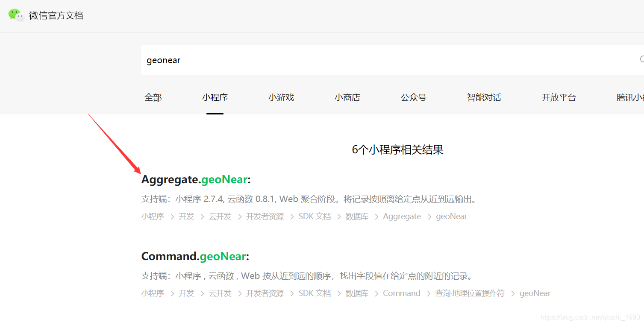
Task: Click 云开发 breadcrumb under Aggregate.geoNear
Action: coord(220,217)
